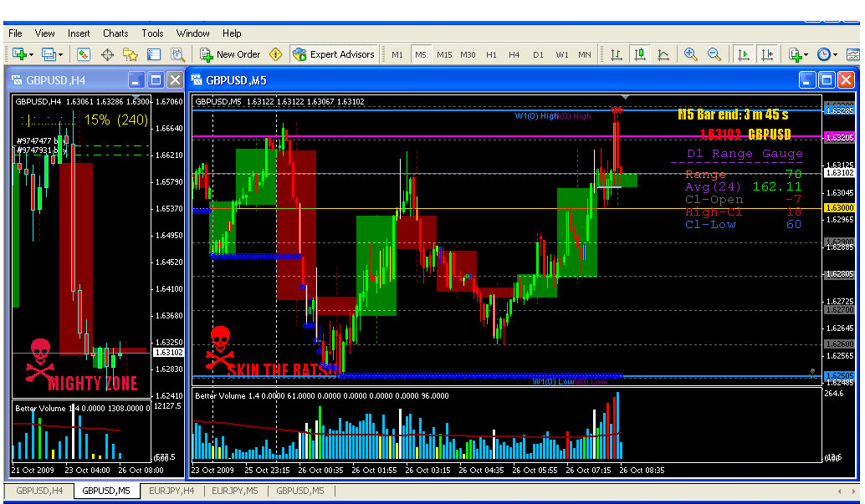Select the W1 timeframe
Image resolution: width=865 pixels, height=504 pixels.
point(562,54)
